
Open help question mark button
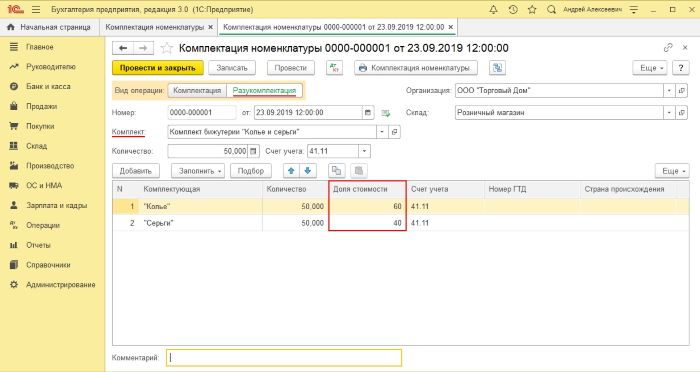pos(680,68)
